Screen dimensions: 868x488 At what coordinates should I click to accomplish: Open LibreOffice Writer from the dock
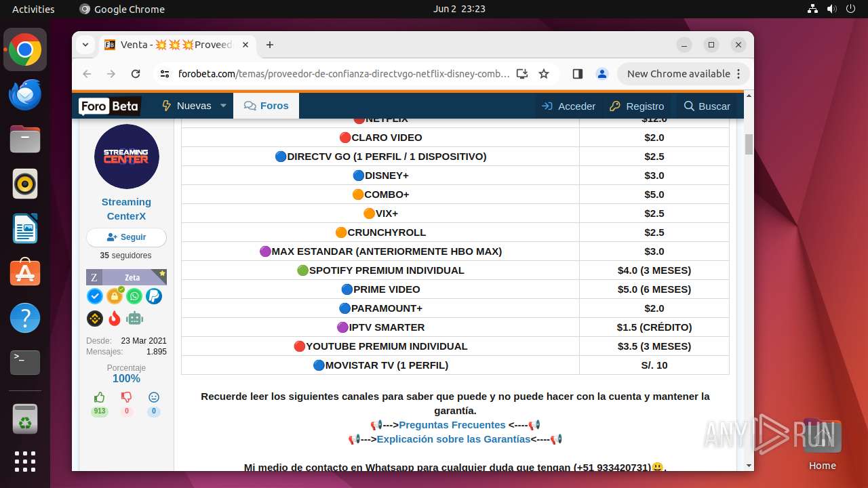click(x=25, y=229)
